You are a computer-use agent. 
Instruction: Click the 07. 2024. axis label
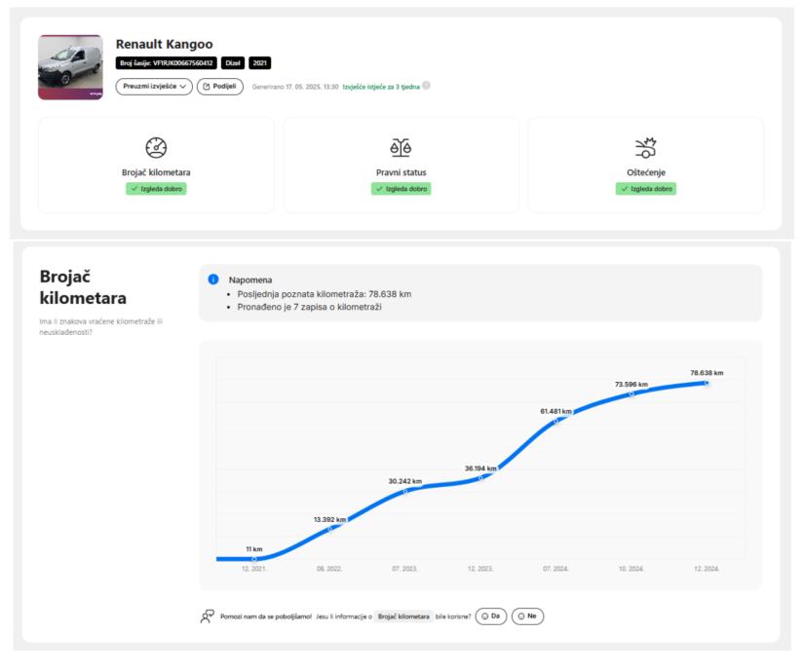[555, 569]
